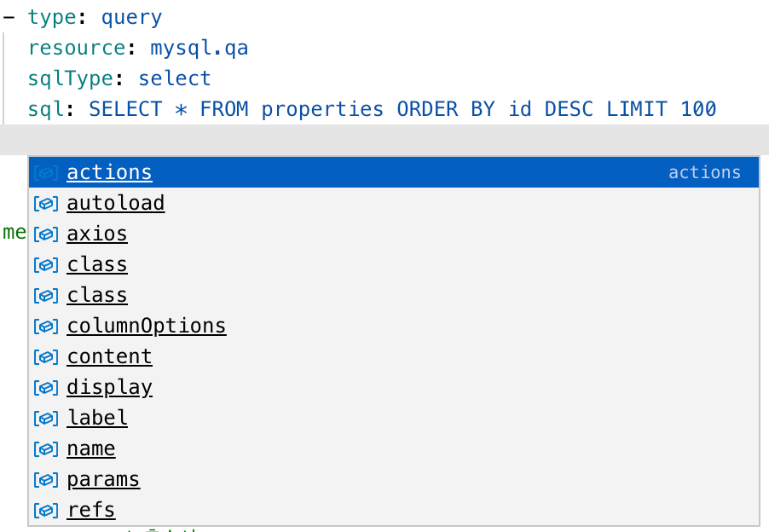Pick the axios completion entry

point(394,234)
